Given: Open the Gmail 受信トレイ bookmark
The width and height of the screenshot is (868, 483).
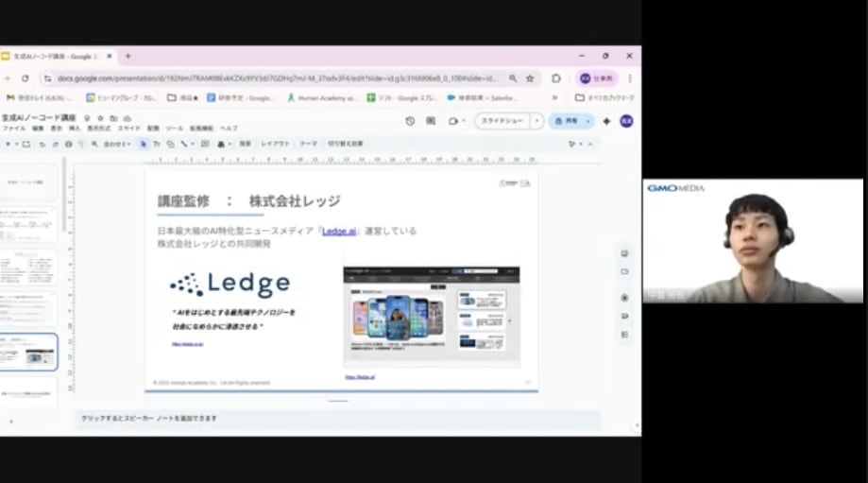Looking at the screenshot, I should point(39,97).
